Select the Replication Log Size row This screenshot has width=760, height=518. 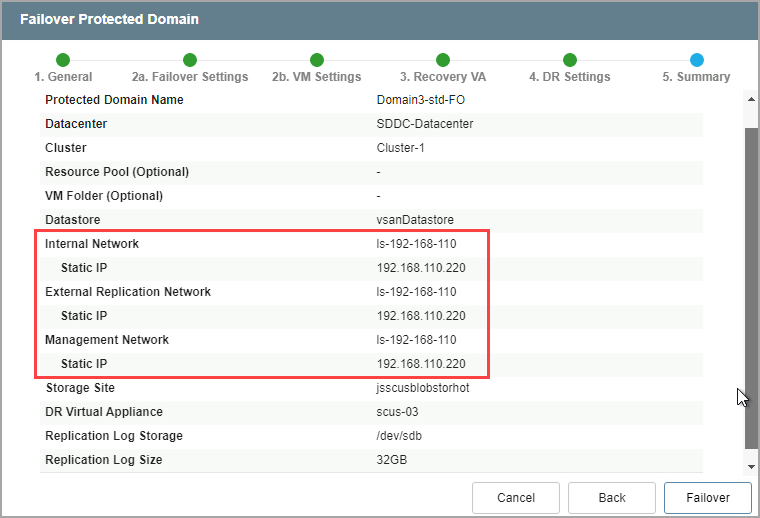point(370,460)
